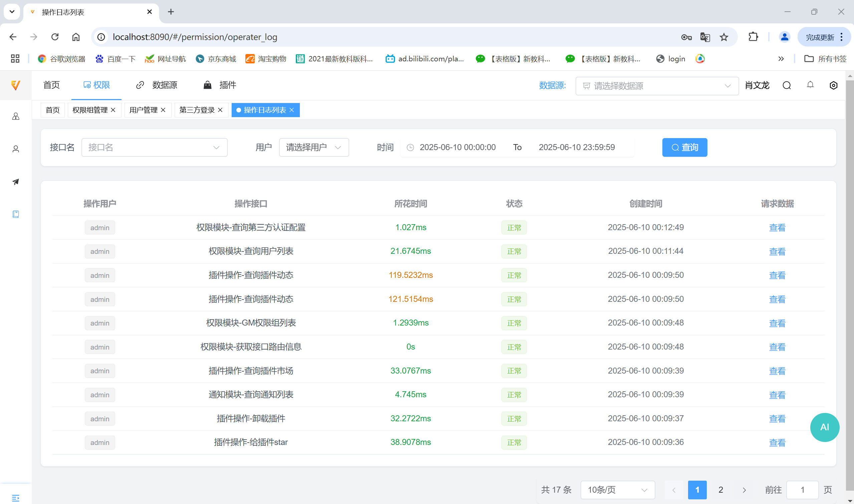The width and height of the screenshot is (854, 504).
Task: Toggle the sidebar collapse icon at bottom
Action: [x=16, y=498]
